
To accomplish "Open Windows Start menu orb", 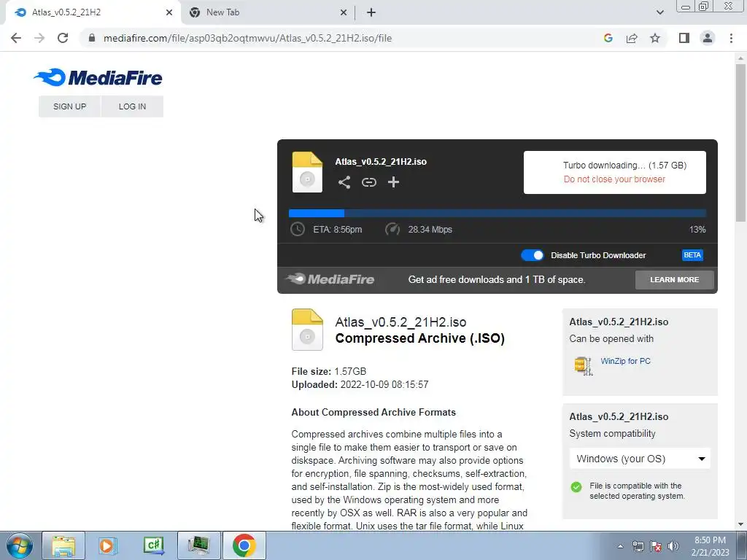I will (x=19, y=545).
